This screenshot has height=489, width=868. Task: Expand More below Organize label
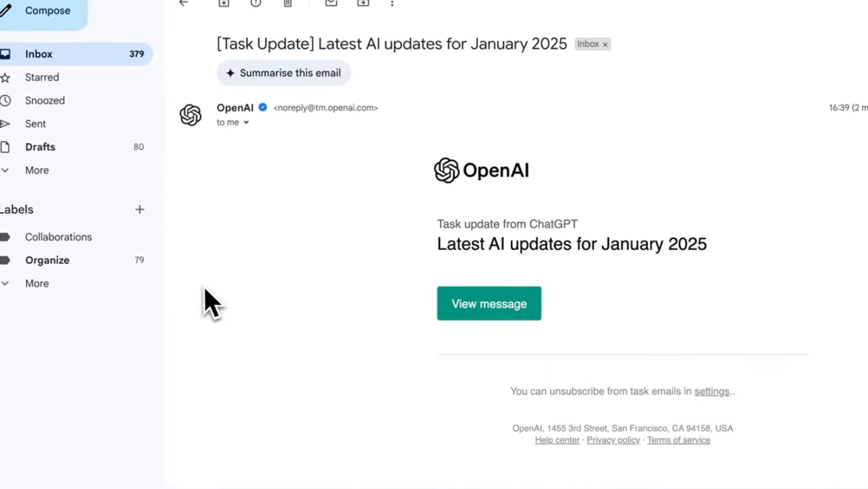pyautogui.click(x=37, y=284)
